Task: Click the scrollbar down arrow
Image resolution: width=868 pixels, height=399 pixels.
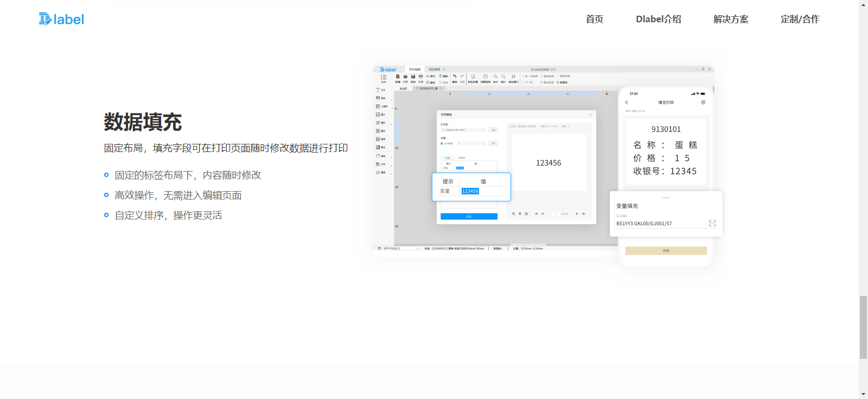Action: tap(863, 394)
